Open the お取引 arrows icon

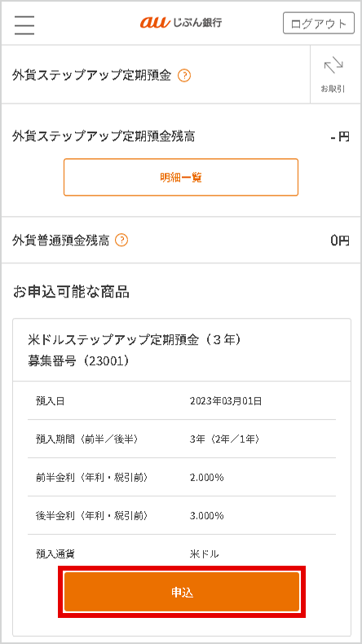coord(333,74)
